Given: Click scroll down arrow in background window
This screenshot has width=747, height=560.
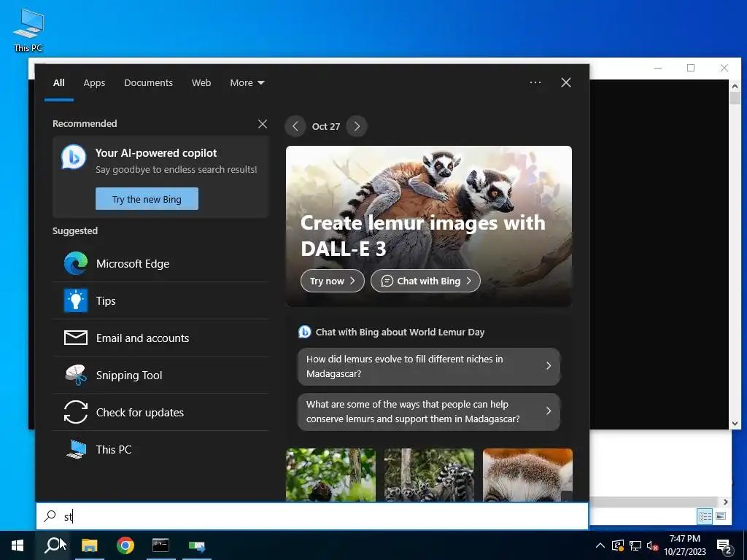Looking at the screenshot, I should click(735, 424).
